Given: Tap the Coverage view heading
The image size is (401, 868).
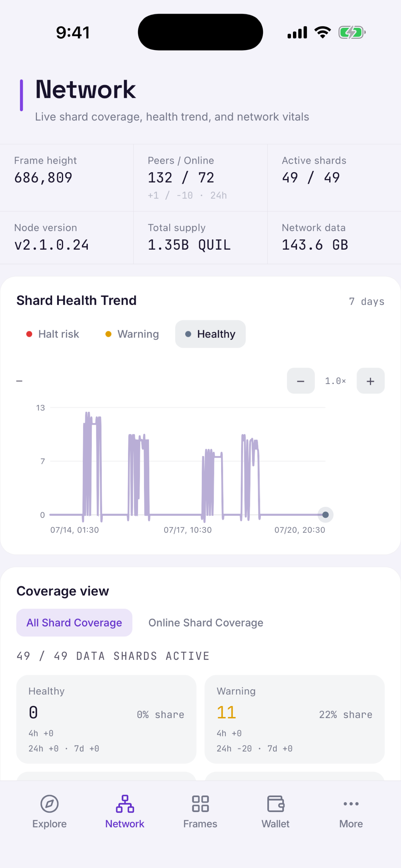Looking at the screenshot, I should (63, 591).
